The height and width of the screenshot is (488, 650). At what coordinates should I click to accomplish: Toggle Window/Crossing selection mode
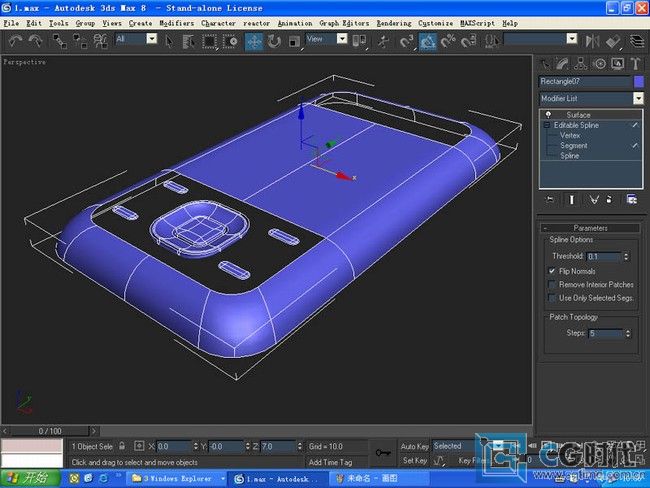tap(230, 41)
